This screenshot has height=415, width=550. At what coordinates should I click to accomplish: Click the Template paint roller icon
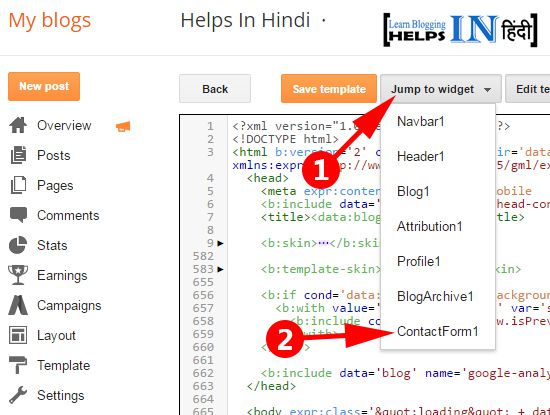point(18,365)
